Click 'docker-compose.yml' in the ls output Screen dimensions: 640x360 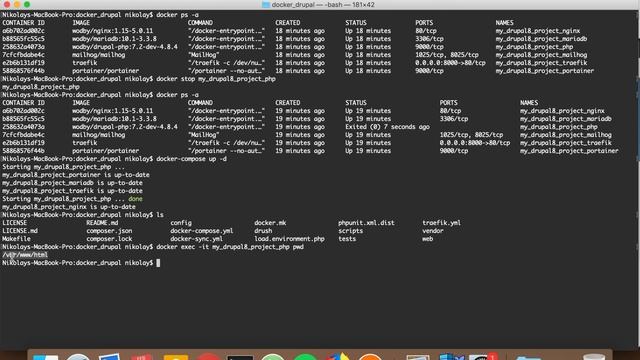pyautogui.click(x=202, y=231)
